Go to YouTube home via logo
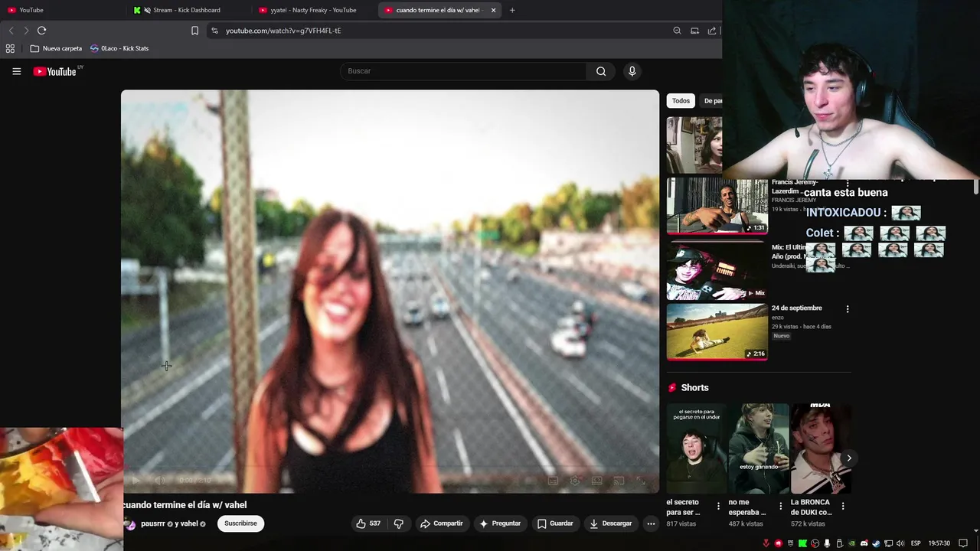Screen dimensions: 980x551 (55, 71)
